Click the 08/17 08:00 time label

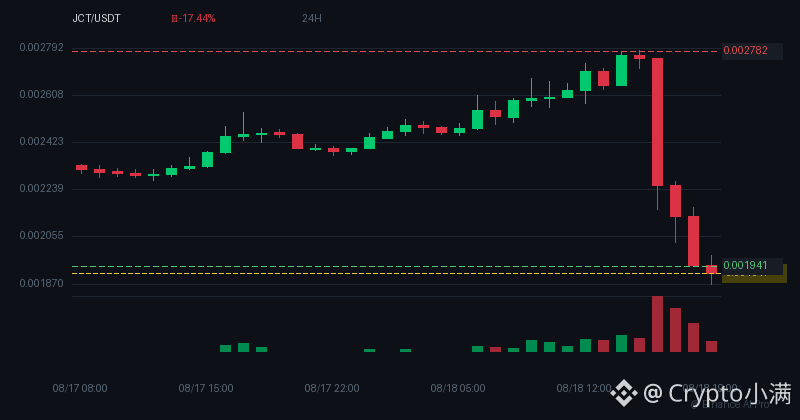(80, 388)
